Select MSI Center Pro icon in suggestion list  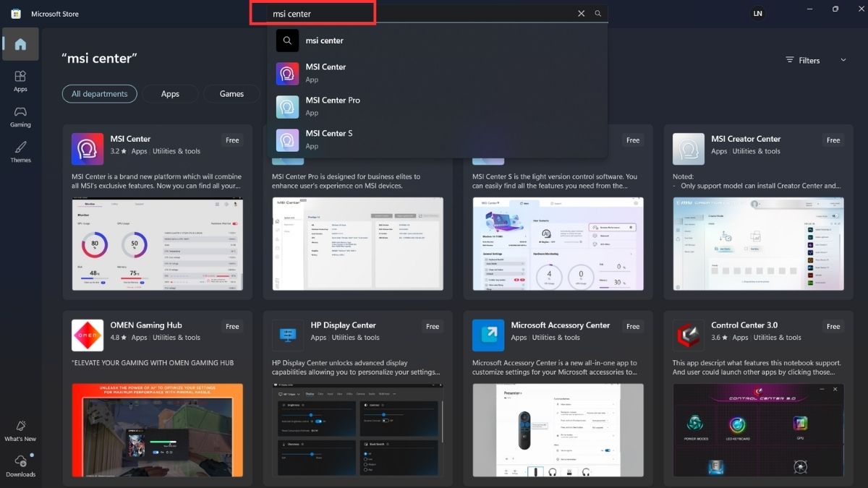(x=288, y=107)
